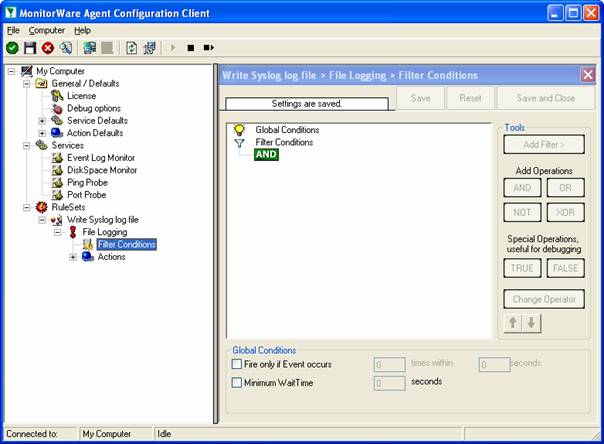Select Filter Conditions in left tree
This screenshot has height=444, width=604.
click(x=127, y=244)
